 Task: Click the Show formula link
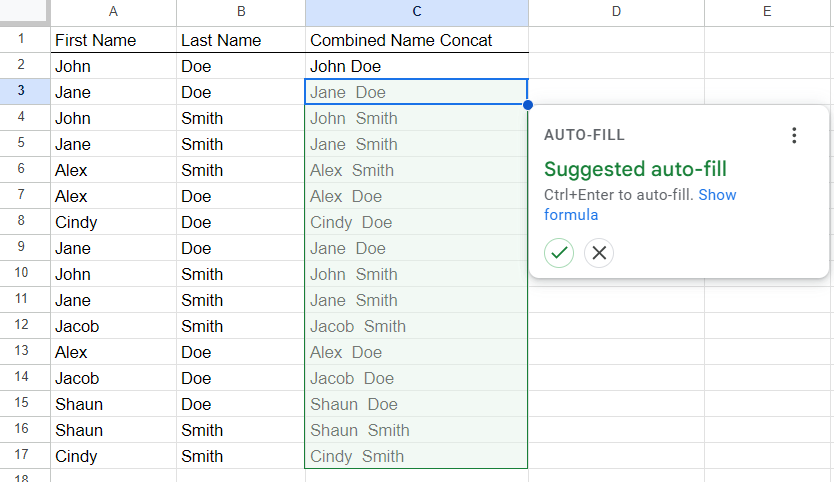coord(640,205)
